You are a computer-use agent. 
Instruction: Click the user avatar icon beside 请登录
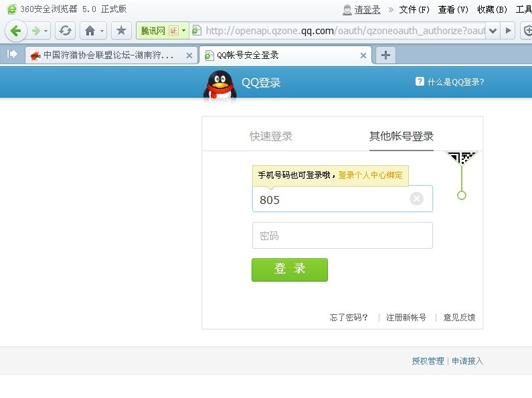point(347,10)
